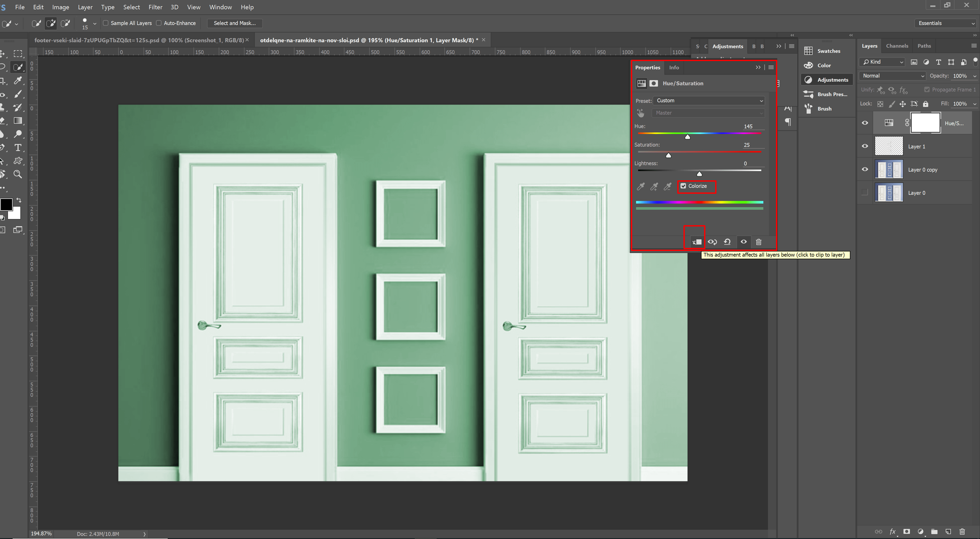Select the History Brush tool
980x539 pixels.
pyautogui.click(x=18, y=108)
